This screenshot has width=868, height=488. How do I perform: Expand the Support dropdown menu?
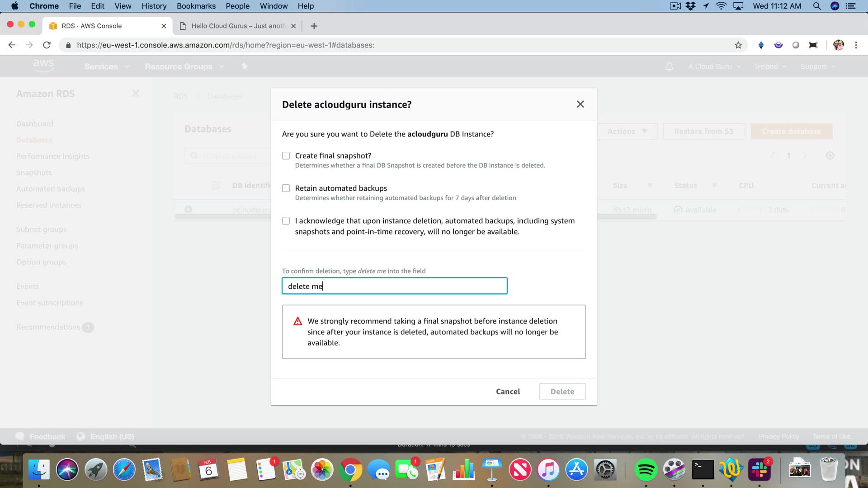817,66
